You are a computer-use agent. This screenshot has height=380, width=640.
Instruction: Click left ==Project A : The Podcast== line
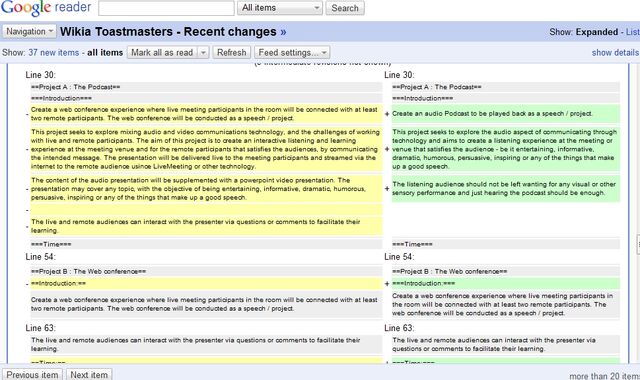tap(206, 87)
